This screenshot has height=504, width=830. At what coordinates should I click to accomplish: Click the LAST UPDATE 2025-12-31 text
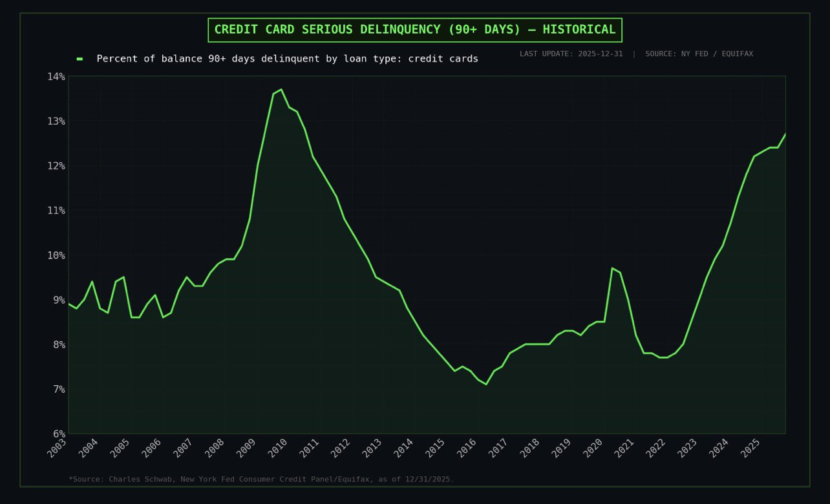click(571, 54)
